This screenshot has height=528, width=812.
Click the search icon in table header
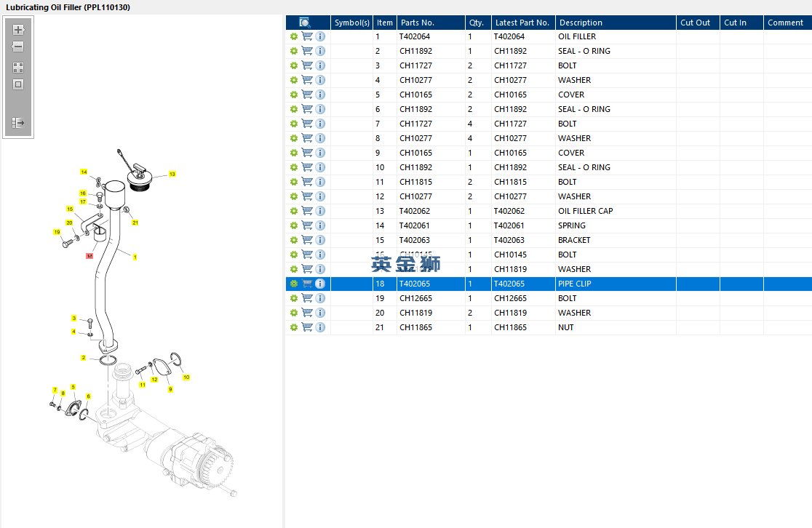click(305, 23)
